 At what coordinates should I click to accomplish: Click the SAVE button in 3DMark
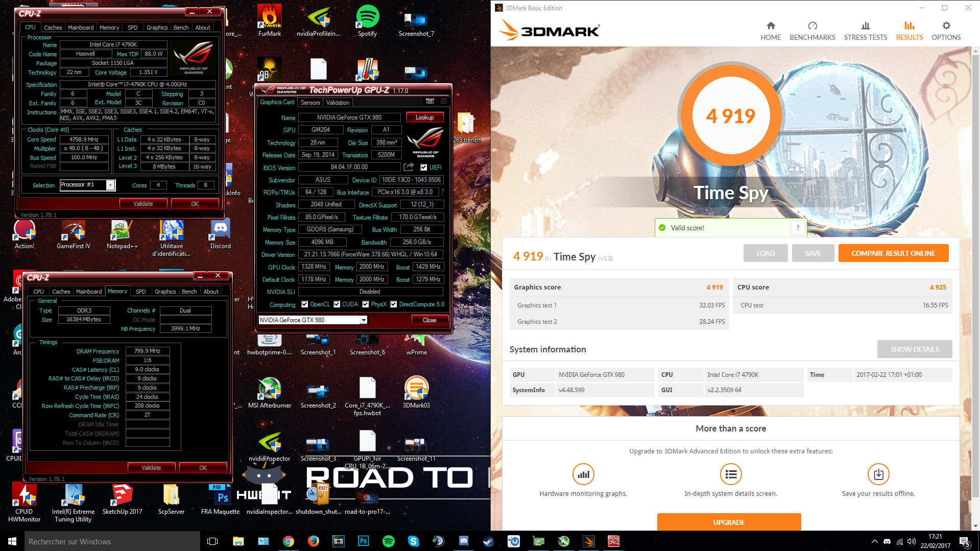(x=813, y=253)
